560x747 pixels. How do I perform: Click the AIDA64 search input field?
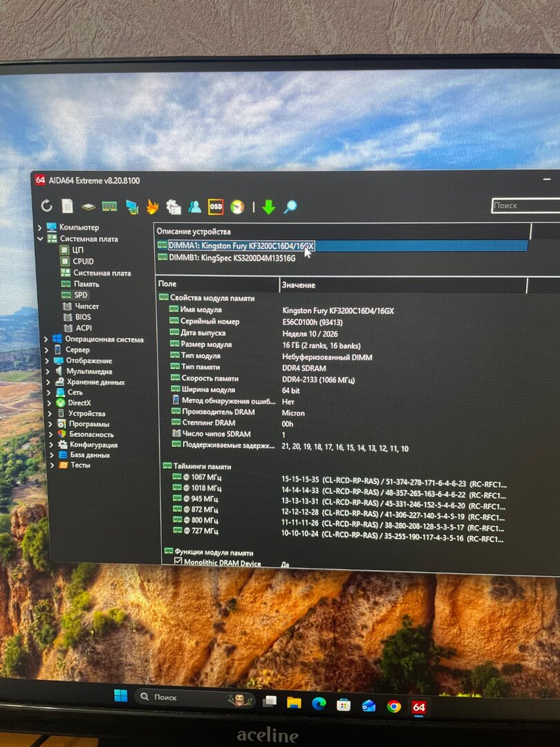(525, 206)
